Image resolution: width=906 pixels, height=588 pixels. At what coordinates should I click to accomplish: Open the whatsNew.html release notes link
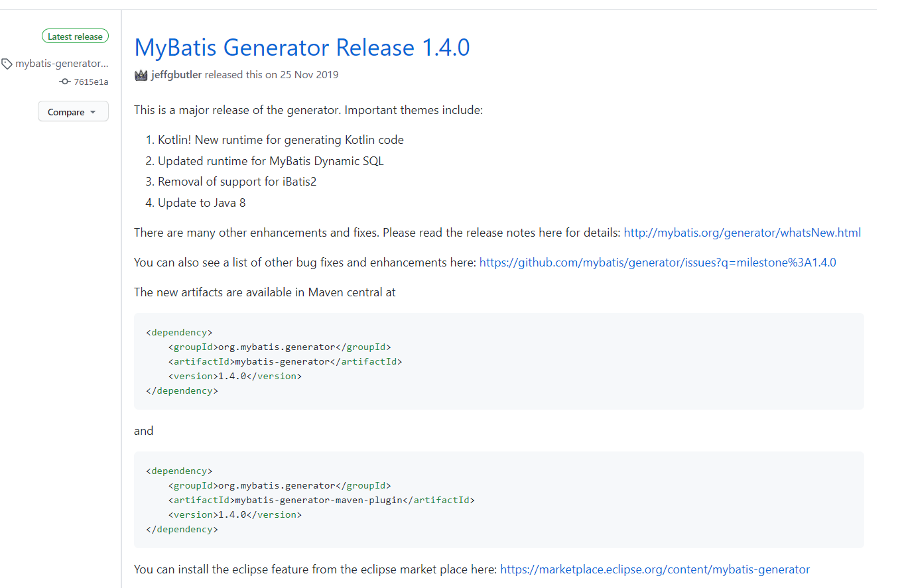[x=742, y=233]
